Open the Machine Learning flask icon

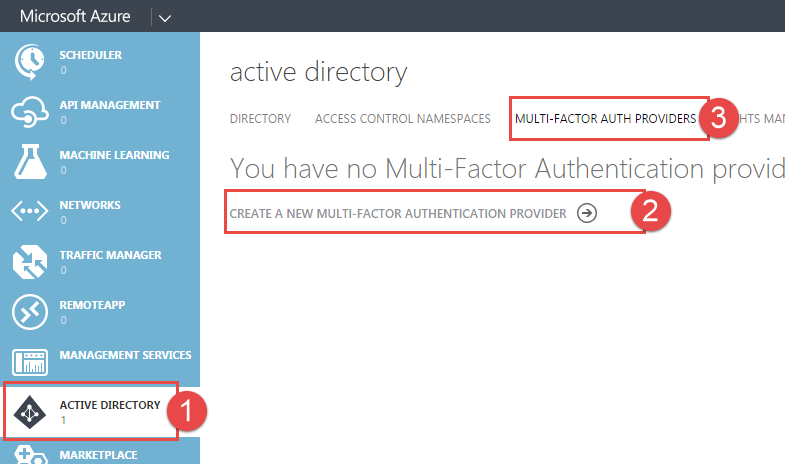click(30, 162)
